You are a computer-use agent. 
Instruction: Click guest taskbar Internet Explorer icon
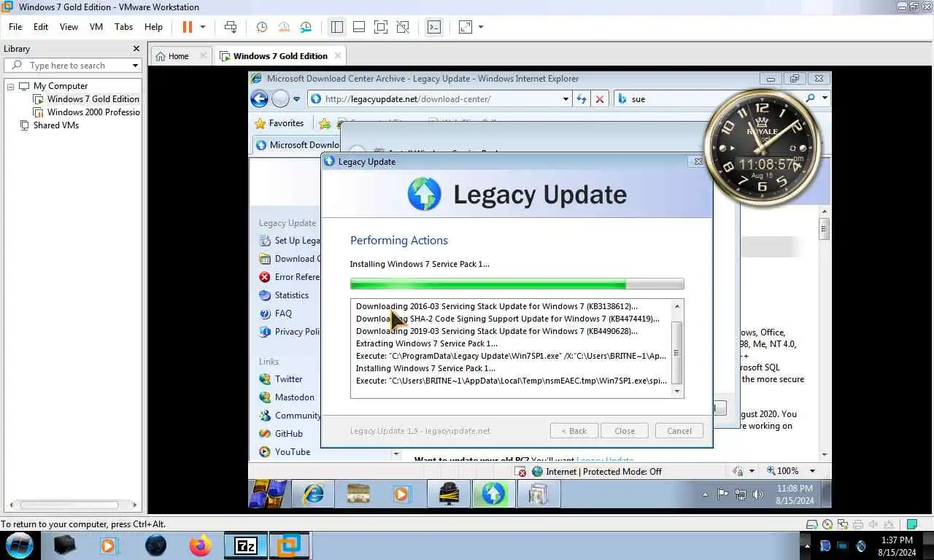(314, 494)
